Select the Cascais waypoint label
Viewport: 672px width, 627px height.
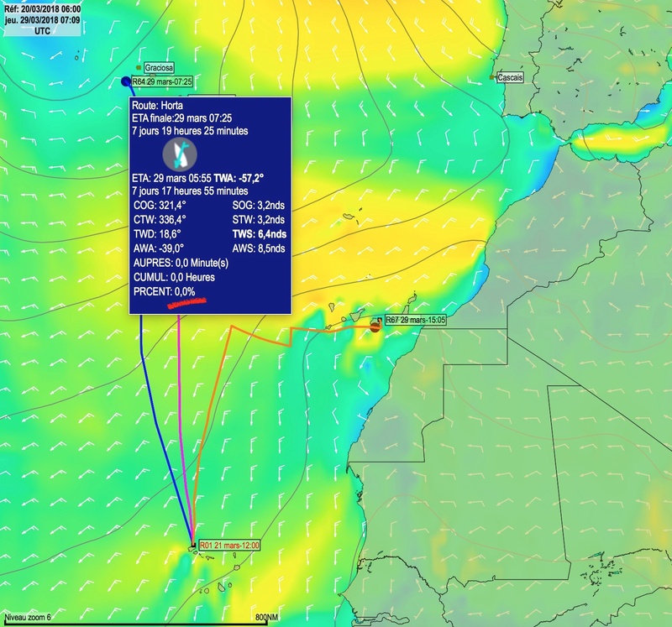(x=510, y=77)
